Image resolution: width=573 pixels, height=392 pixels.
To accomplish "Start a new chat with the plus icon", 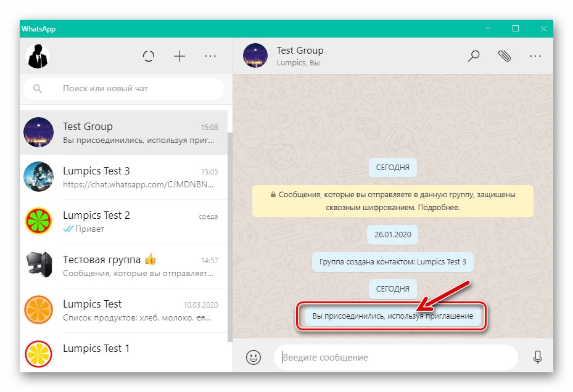I will [179, 56].
